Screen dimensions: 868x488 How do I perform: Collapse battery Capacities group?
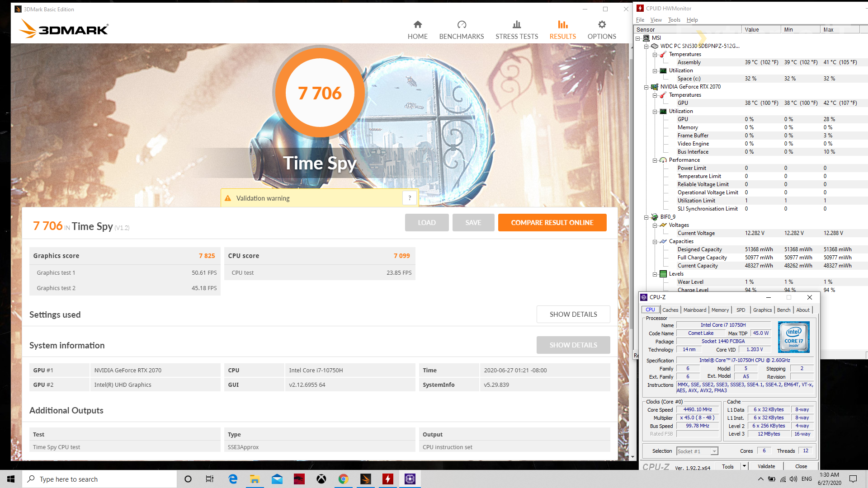point(655,241)
